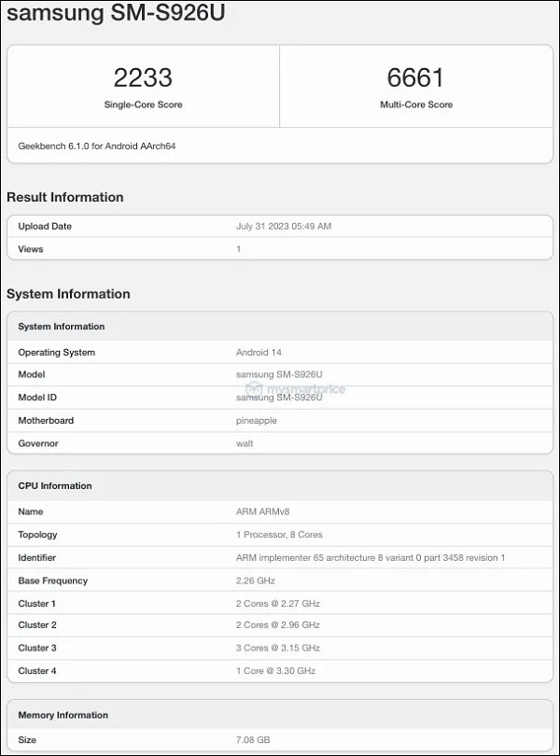Click the 'Memory Information' table header
The height and width of the screenshot is (756, 560).
tap(280, 715)
